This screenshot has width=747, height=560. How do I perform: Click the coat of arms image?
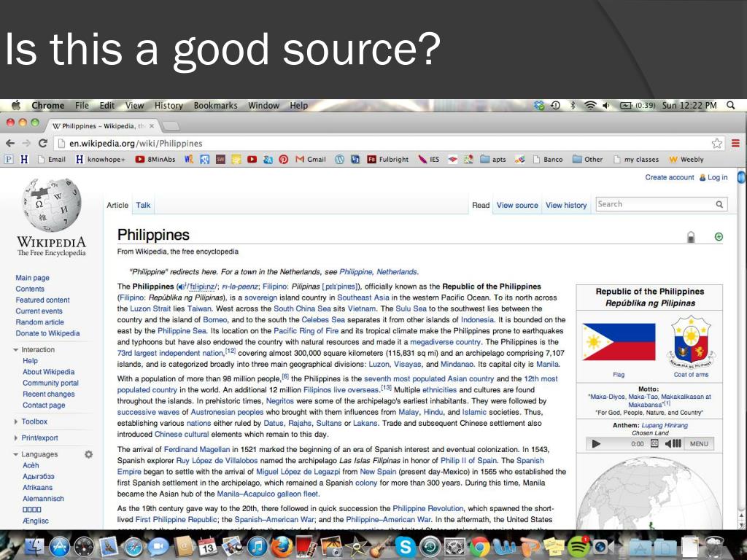[691, 342]
